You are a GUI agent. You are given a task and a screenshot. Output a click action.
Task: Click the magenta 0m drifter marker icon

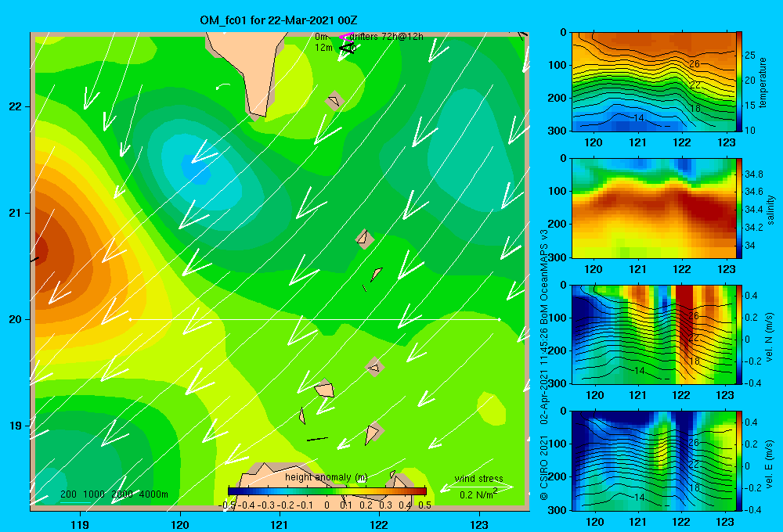tap(345, 37)
